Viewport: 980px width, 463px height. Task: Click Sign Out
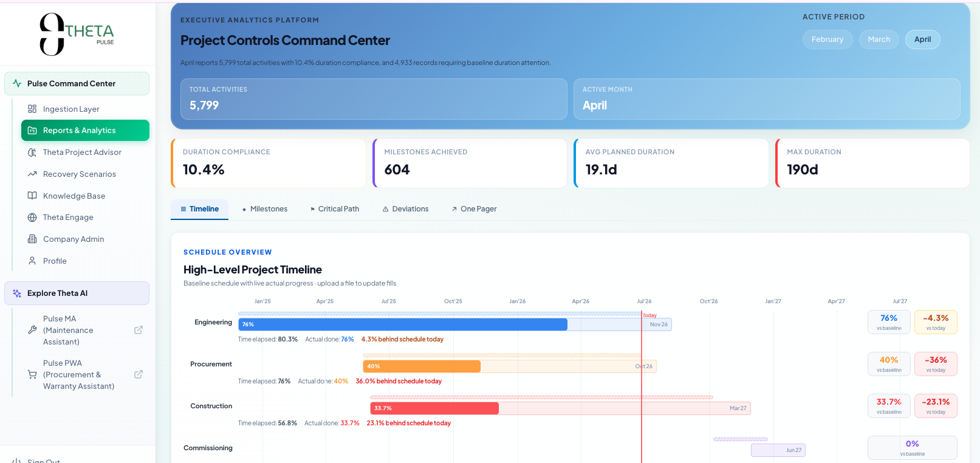pos(44,461)
